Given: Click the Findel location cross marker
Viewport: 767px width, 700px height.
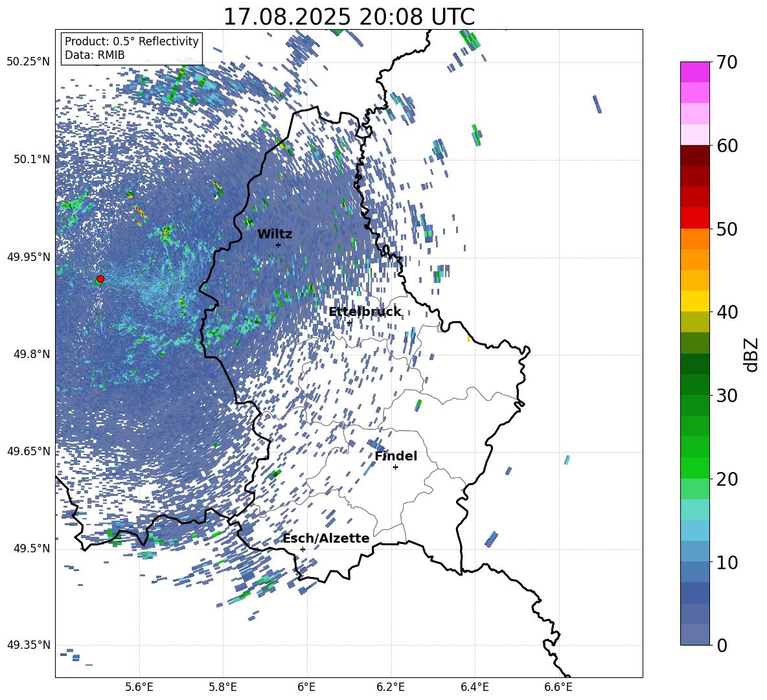Looking at the screenshot, I should coord(395,468).
